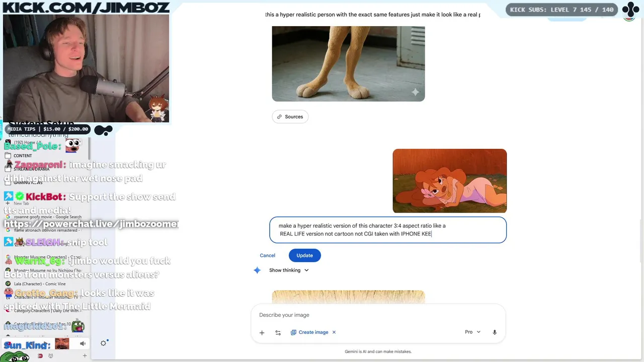Click the Gemini spark icon beside Show thinking
Image resolution: width=644 pixels, height=362 pixels.
click(x=257, y=270)
